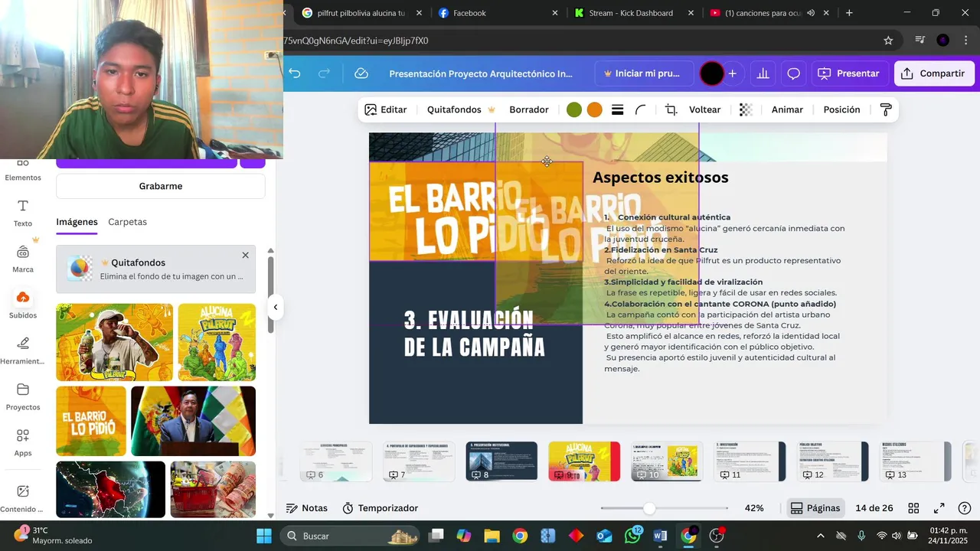Open Word from the taskbar
The height and width of the screenshot is (551, 980).
coord(660,536)
